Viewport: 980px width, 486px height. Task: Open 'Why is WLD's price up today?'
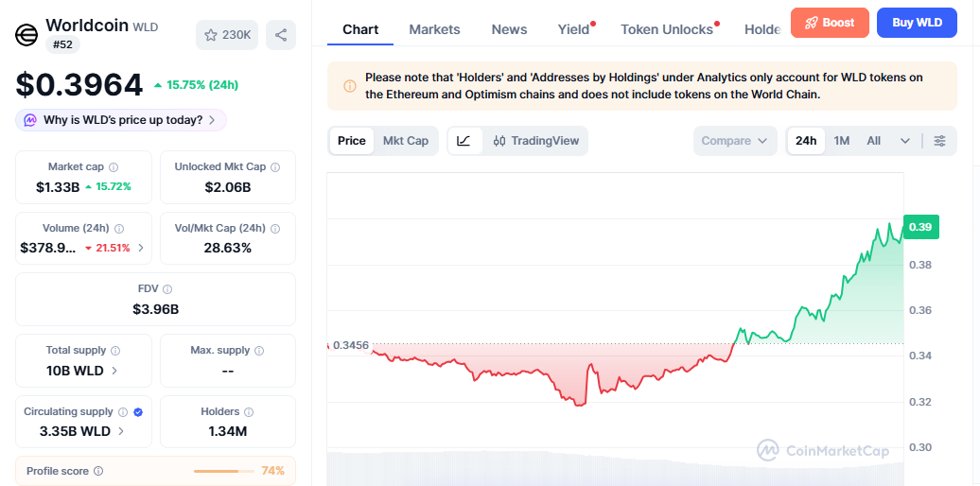(121, 120)
